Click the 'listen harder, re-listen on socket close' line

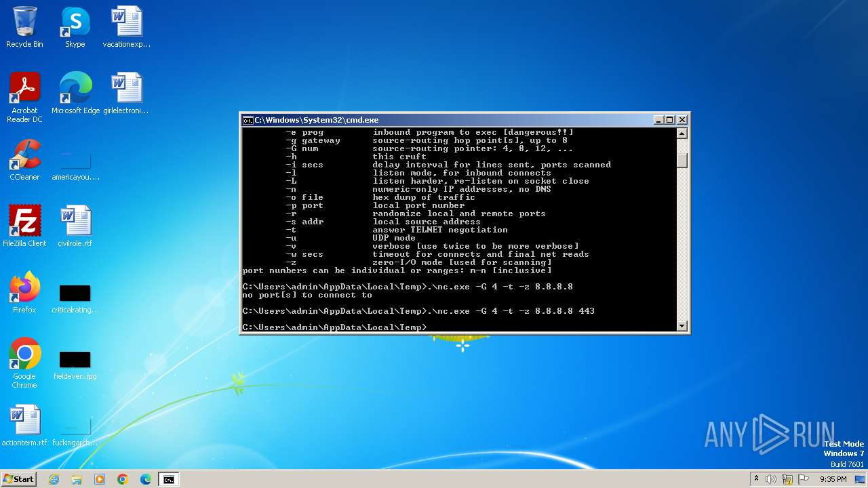point(481,181)
